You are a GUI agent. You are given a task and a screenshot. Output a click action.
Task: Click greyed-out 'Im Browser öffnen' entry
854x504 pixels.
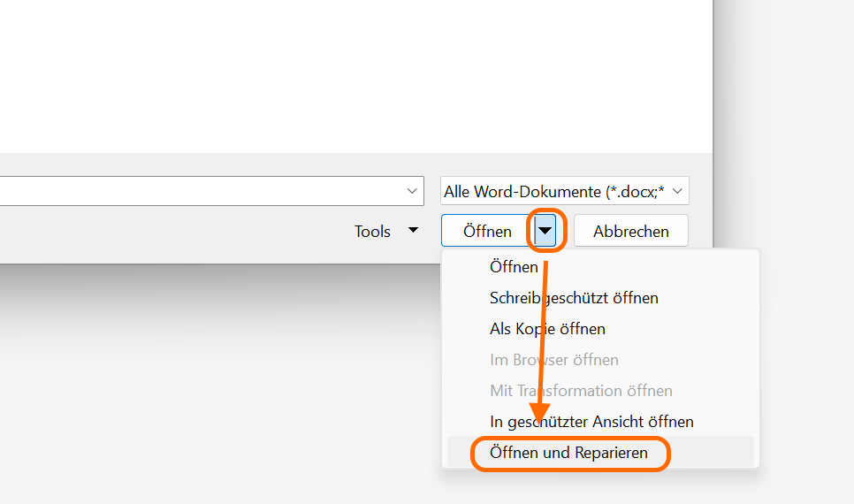[x=554, y=360]
